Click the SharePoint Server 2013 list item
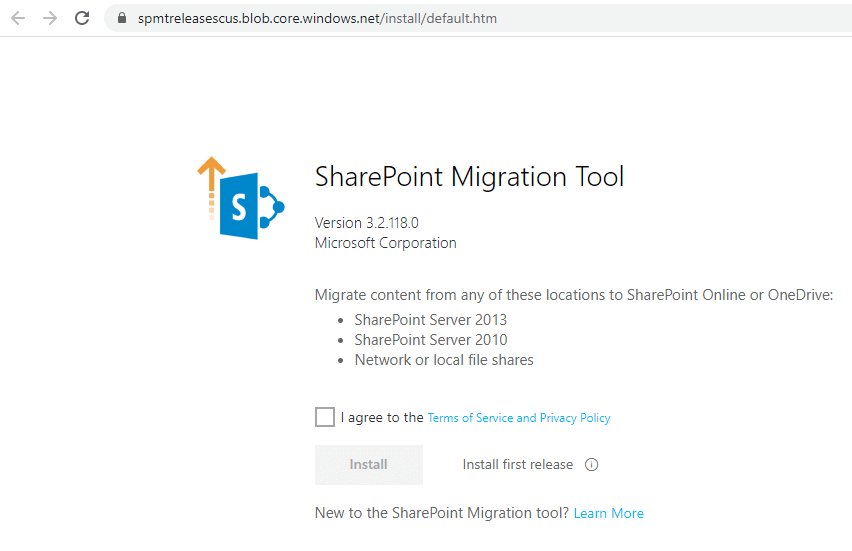This screenshot has width=852, height=551. pos(431,320)
